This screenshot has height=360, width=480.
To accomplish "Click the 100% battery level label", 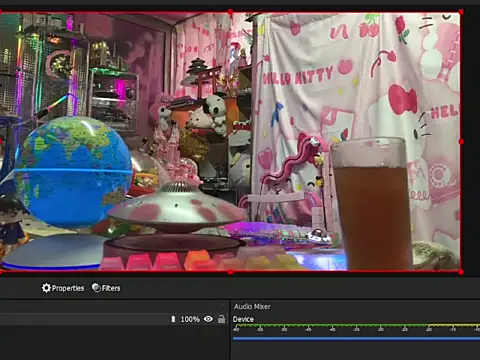I will [190, 319].
